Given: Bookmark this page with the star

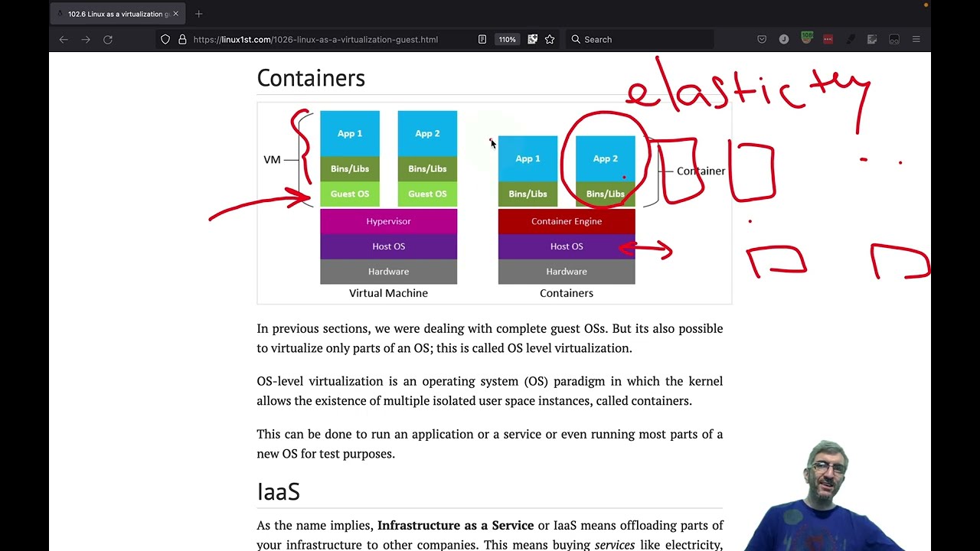Looking at the screenshot, I should [x=550, y=39].
